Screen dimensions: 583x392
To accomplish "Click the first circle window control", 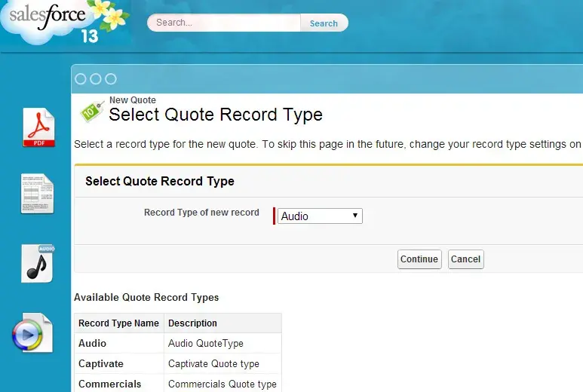I will (80, 78).
